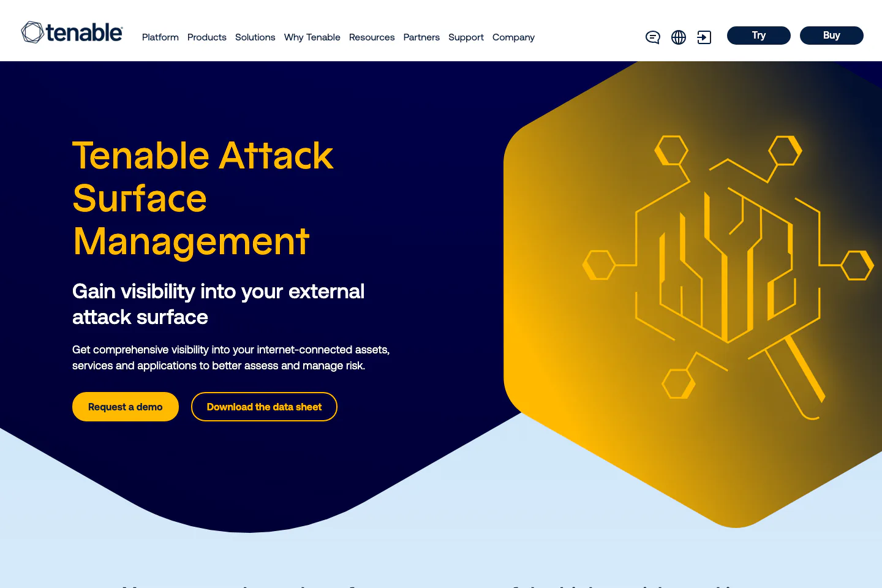Open the Support menu
The image size is (882, 588).
(x=466, y=37)
